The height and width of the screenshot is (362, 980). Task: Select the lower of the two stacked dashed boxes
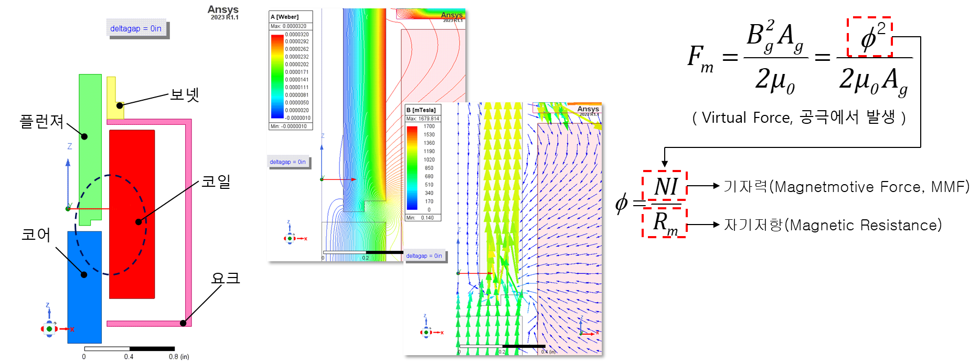664,223
